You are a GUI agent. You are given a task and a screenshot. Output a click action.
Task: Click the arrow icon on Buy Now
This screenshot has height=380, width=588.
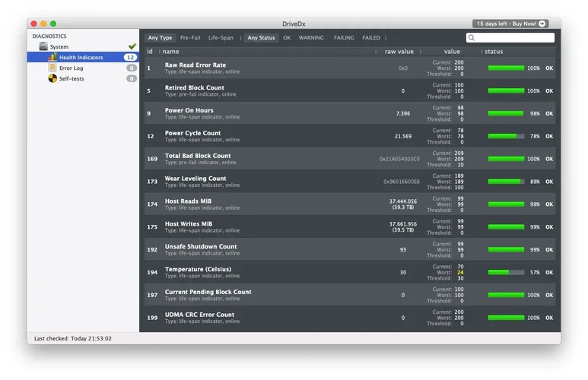pos(542,24)
